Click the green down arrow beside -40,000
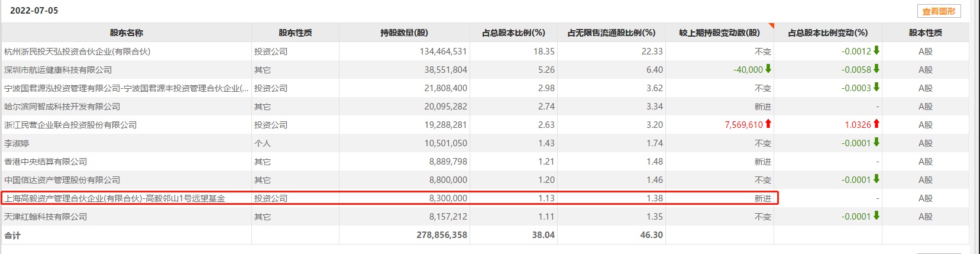The image size is (980, 254). 768,69
